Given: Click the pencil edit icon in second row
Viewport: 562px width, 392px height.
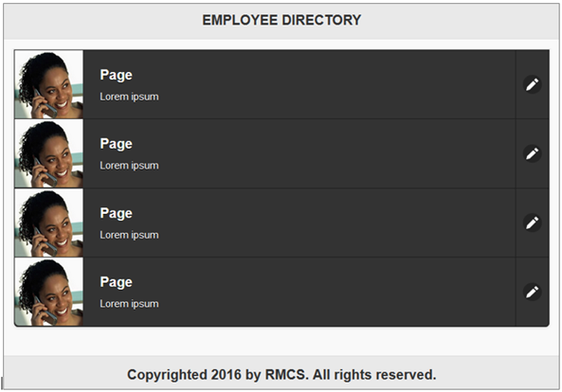Looking at the screenshot, I should [x=532, y=153].
